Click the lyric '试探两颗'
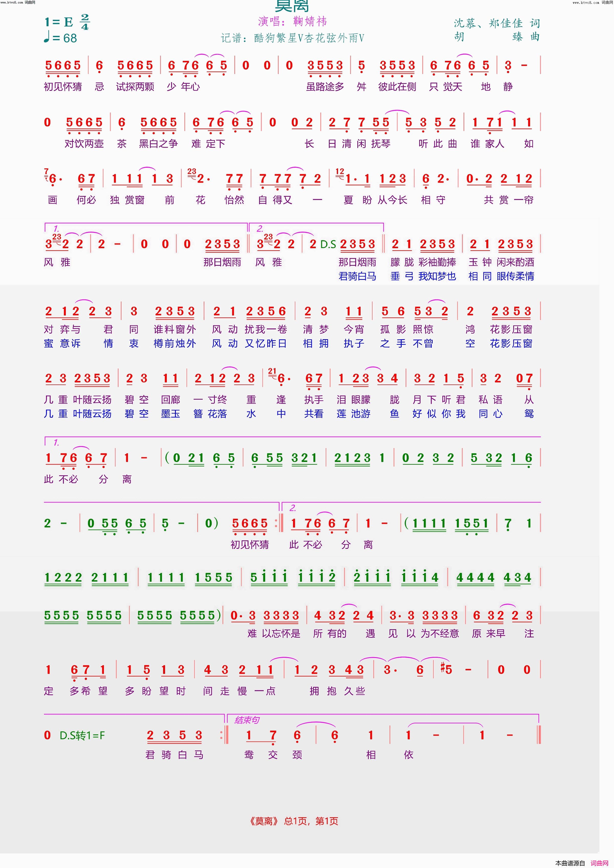This screenshot has width=614, height=868. pos(135,87)
